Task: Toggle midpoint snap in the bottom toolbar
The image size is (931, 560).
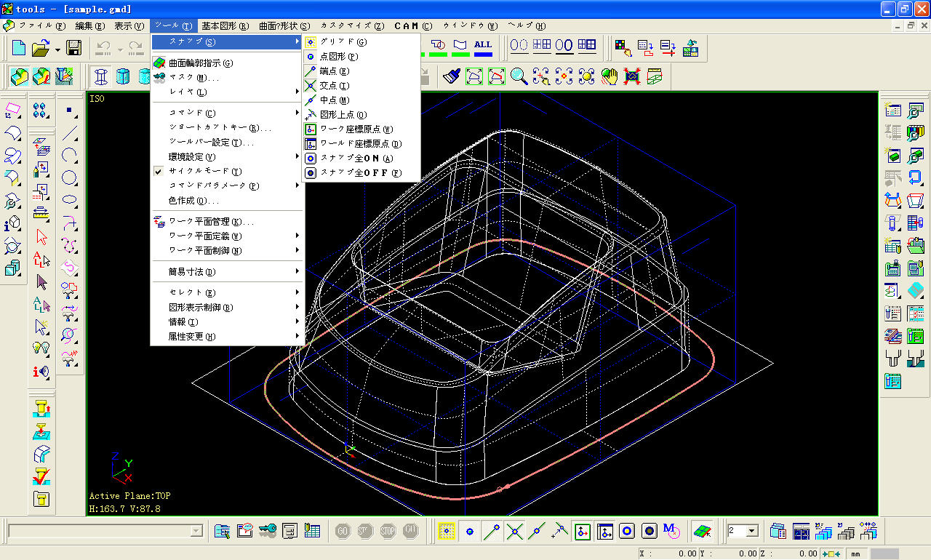Action: coord(538,532)
